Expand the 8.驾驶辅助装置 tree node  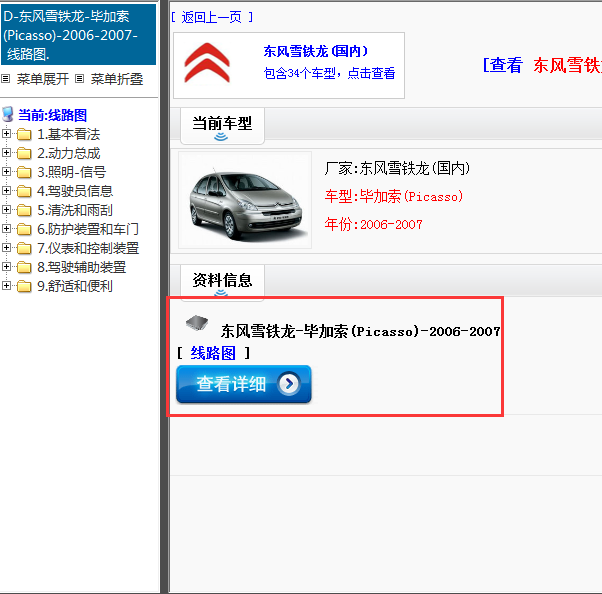pyautogui.click(x=6, y=266)
